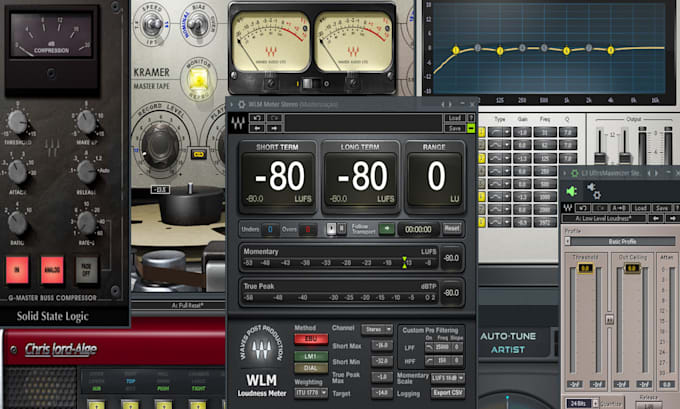Viewport: 680px width, 409px height.
Task: Toggle the yellow link icon on Kramer Tape
Action: 199,154
